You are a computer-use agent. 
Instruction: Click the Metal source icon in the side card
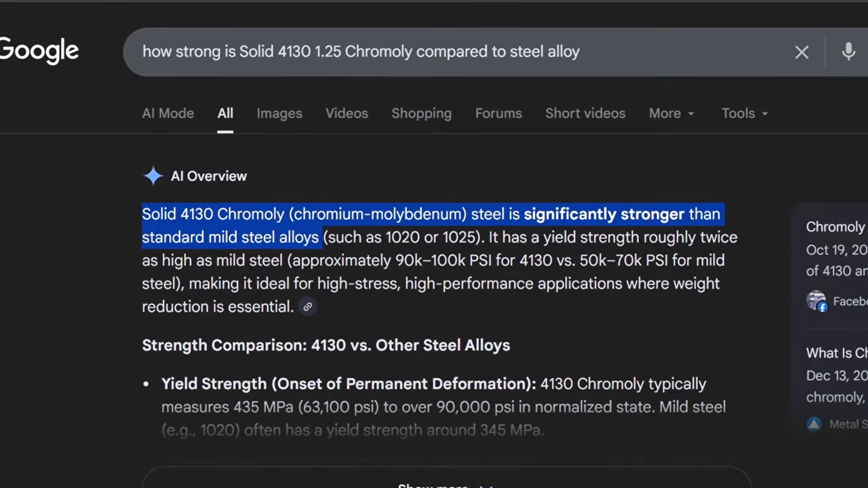click(814, 424)
